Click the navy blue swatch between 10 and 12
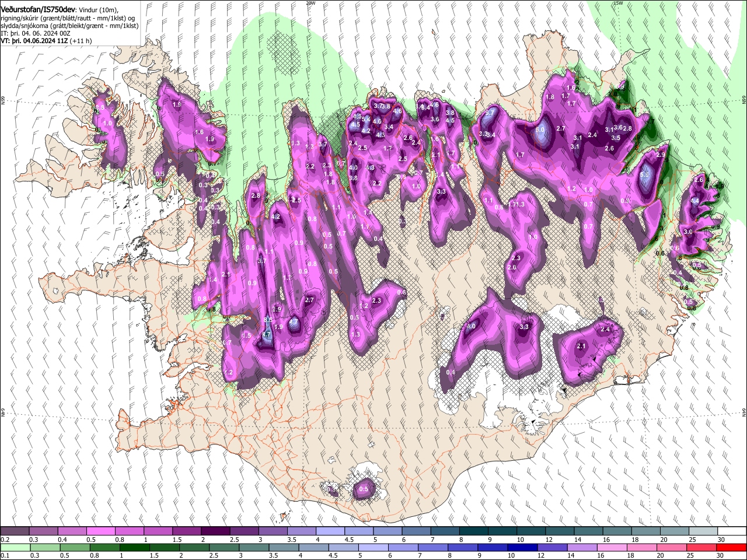This screenshot has height=560, width=747. click(522, 547)
